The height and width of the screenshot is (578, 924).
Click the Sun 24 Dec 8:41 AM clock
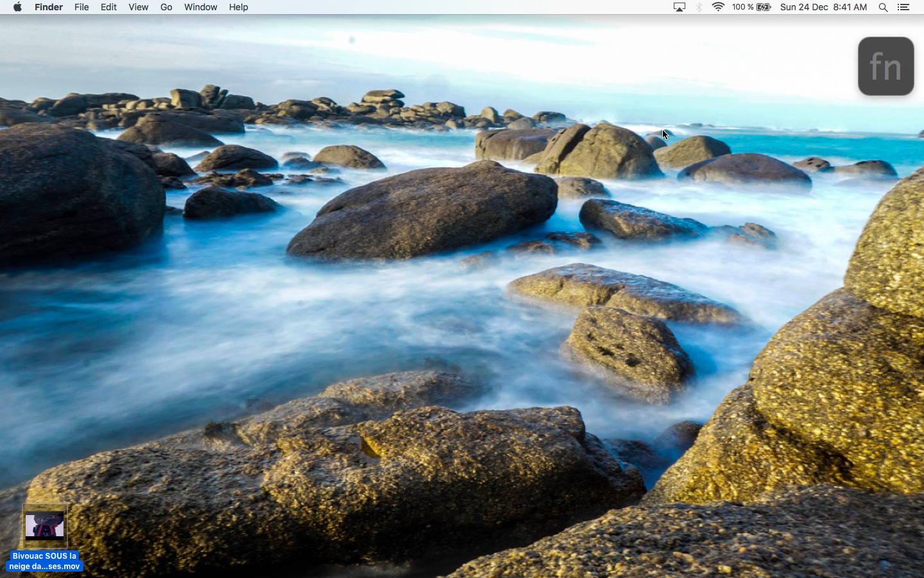823,7
